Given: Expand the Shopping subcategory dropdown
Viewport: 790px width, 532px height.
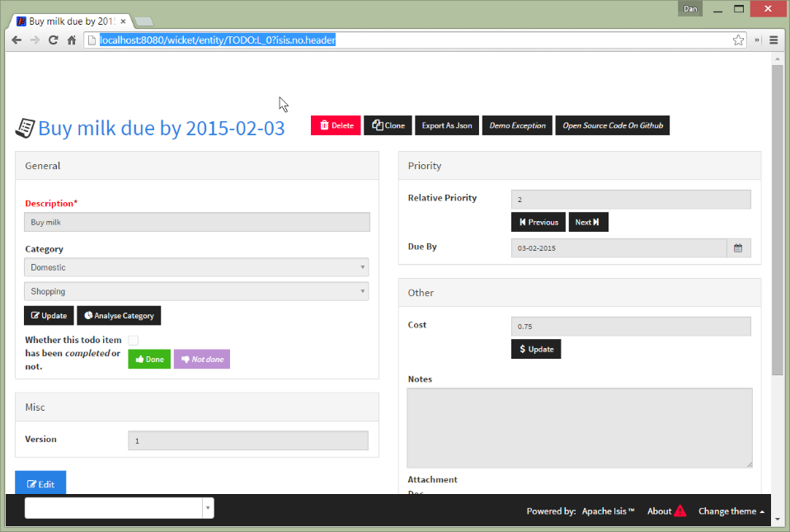Looking at the screenshot, I should (x=196, y=291).
